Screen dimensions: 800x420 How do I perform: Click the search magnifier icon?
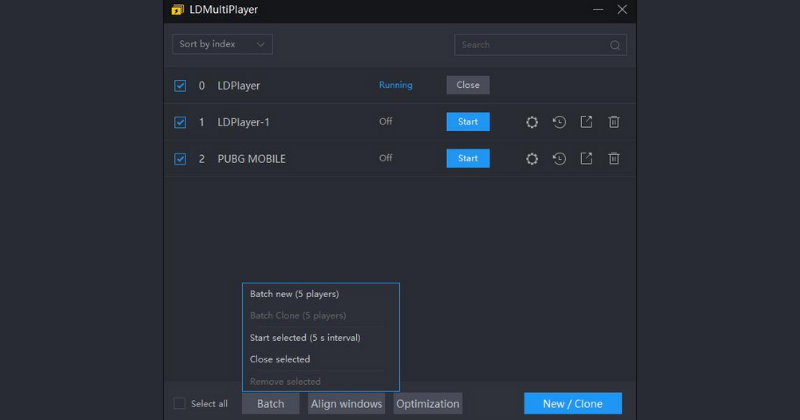click(615, 45)
